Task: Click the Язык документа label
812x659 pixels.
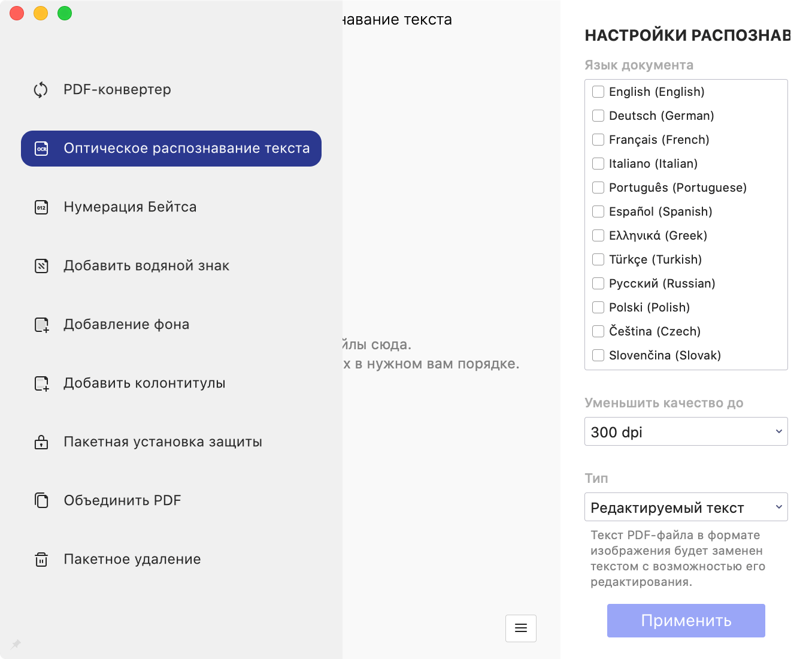Action: click(x=639, y=65)
